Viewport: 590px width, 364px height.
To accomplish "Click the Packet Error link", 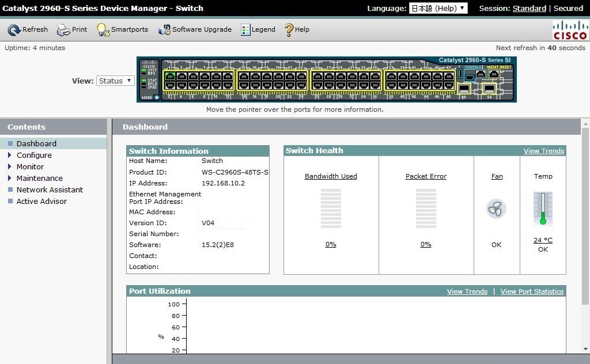I will tap(426, 176).
